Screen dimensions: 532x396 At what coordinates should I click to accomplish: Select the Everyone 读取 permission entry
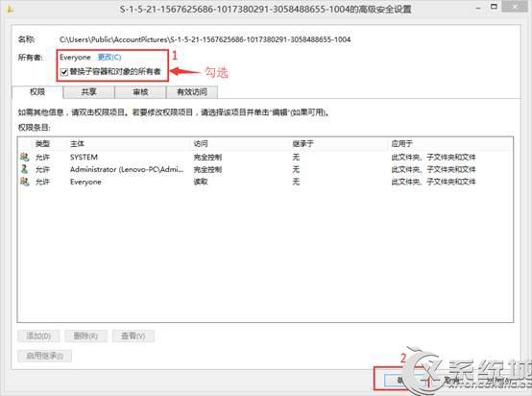coord(265,182)
